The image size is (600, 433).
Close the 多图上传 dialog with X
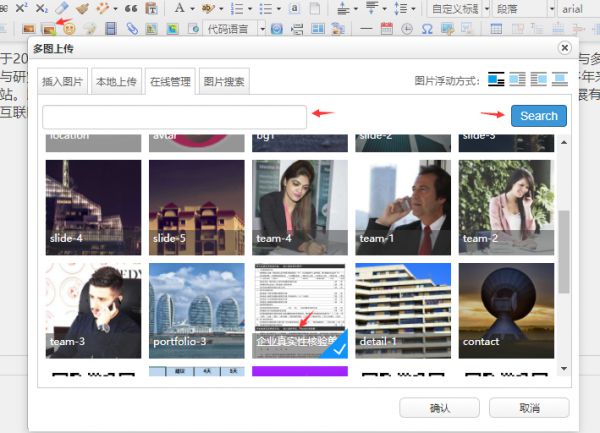[x=565, y=48]
